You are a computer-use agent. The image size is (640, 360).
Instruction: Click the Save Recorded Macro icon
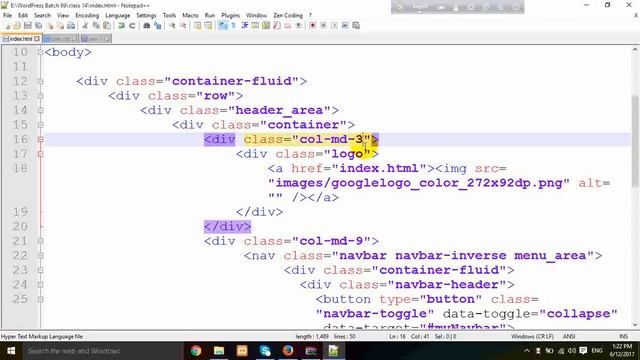pos(356,25)
